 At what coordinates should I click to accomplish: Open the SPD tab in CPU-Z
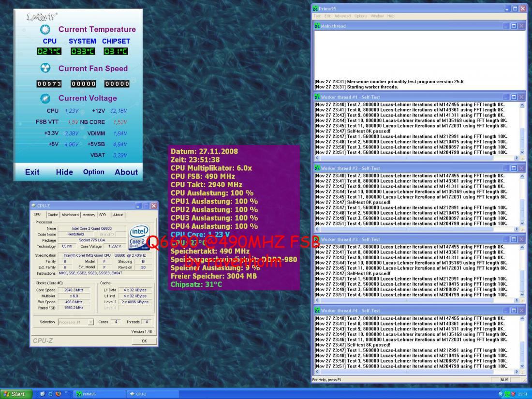click(103, 215)
